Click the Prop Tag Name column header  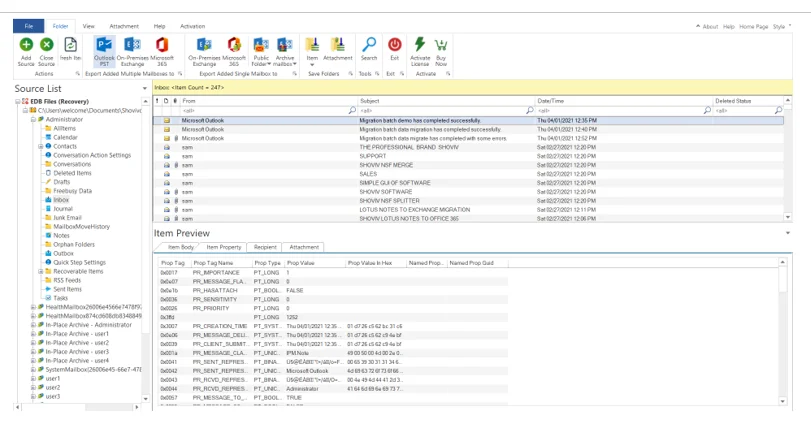(x=221, y=263)
